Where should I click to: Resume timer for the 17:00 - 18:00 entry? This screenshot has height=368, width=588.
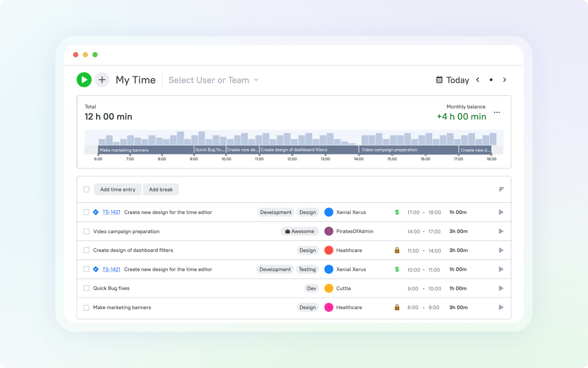pos(501,212)
